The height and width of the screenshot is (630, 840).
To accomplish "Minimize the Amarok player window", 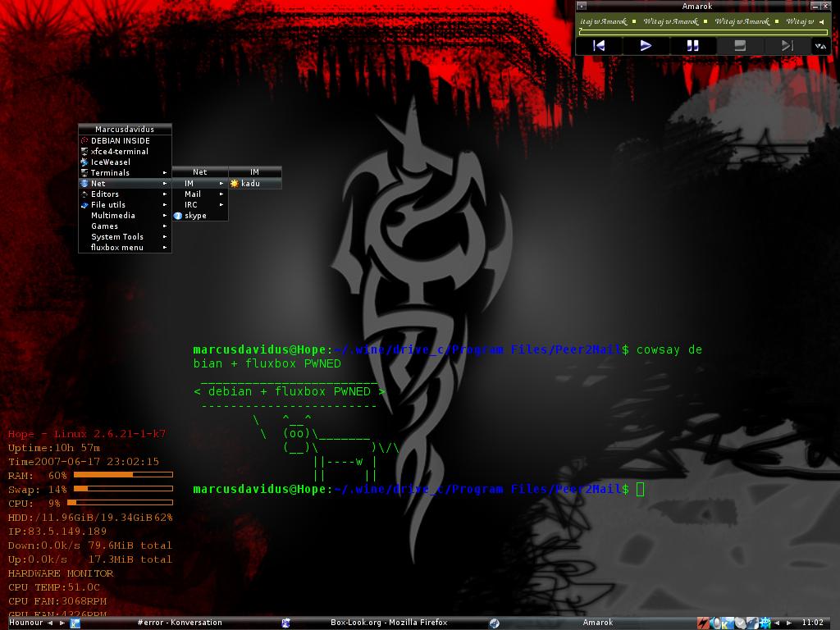I will click(x=815, y=7).
